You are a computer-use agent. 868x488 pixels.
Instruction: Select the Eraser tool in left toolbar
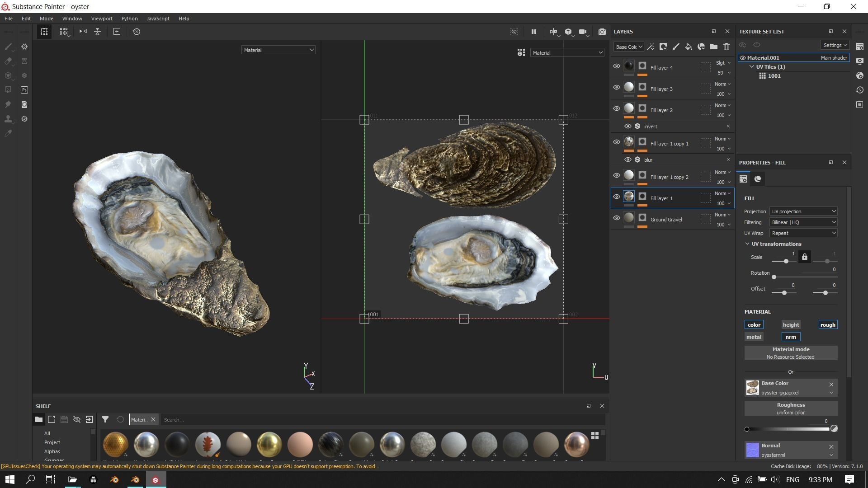click(x=8, y=61)
